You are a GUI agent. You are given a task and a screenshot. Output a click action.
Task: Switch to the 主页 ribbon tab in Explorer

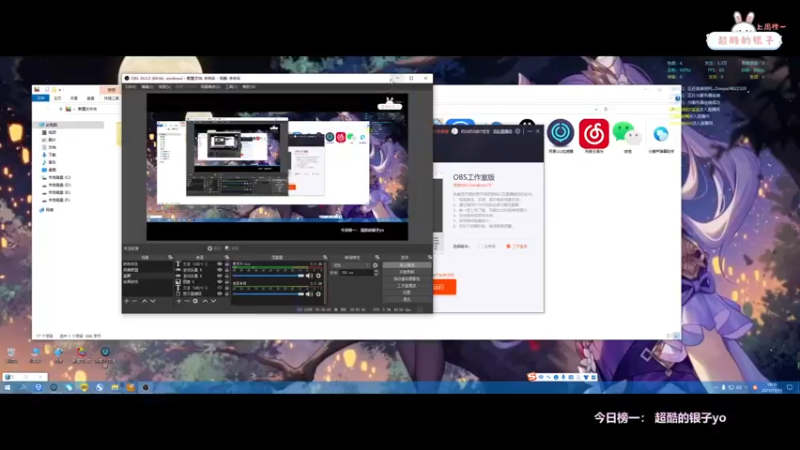coord(58,98)
